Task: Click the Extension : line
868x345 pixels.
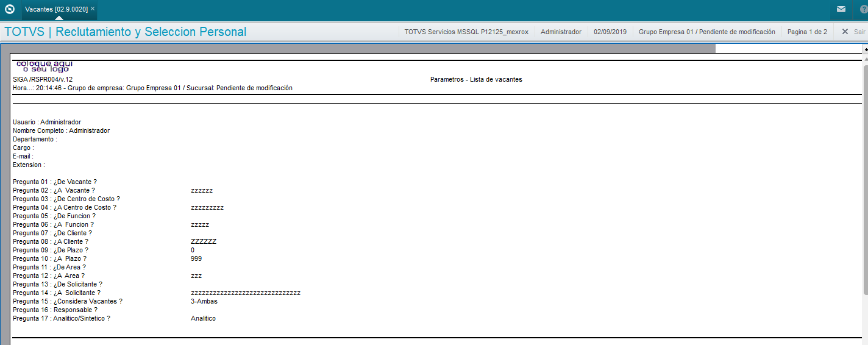Action: [29, 165]
